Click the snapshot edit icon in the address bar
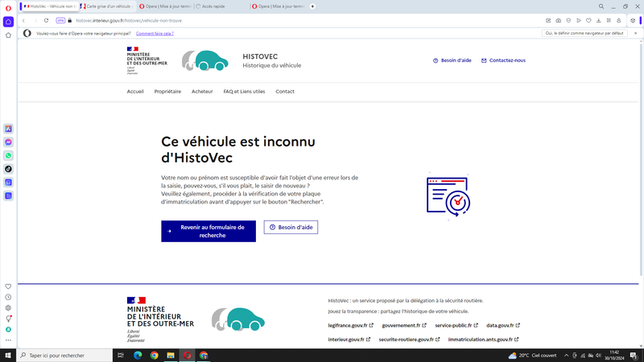 (x=548, y=21)
